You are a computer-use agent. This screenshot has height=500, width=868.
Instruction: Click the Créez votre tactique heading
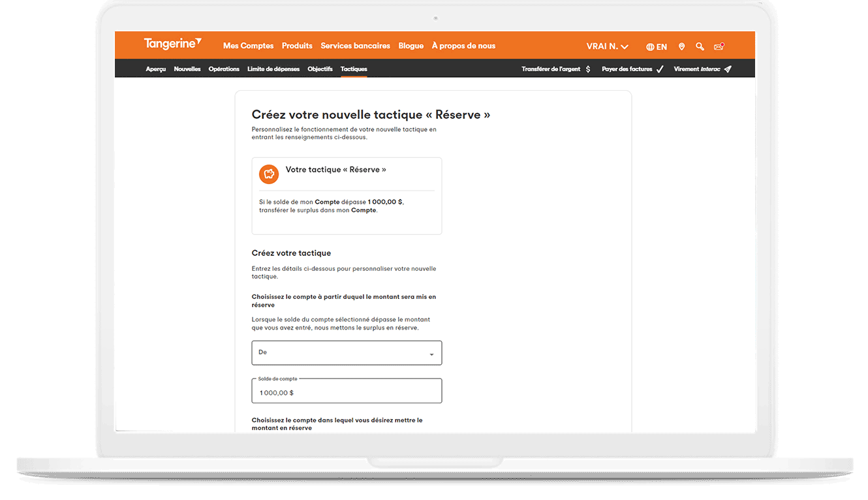pyautogui.click(x=291, y=253)
